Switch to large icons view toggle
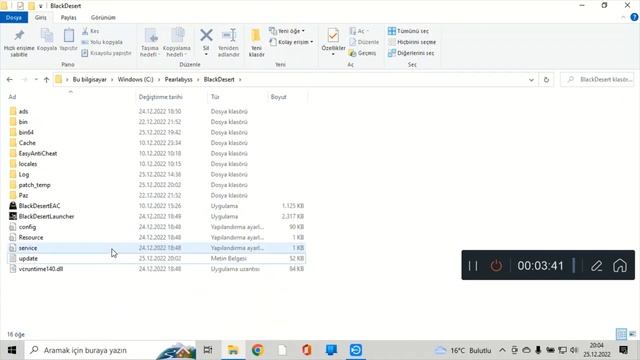The image size is (640, 360). point(632,334)
